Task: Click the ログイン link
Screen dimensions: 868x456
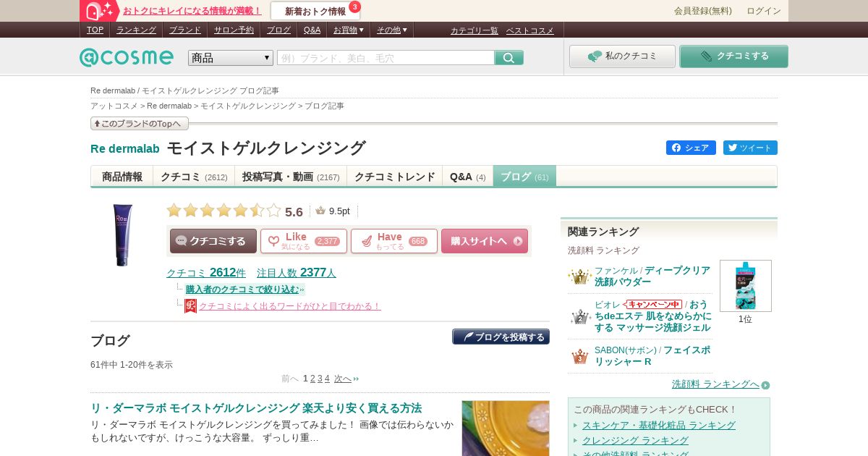Action: tap(764, 11)
